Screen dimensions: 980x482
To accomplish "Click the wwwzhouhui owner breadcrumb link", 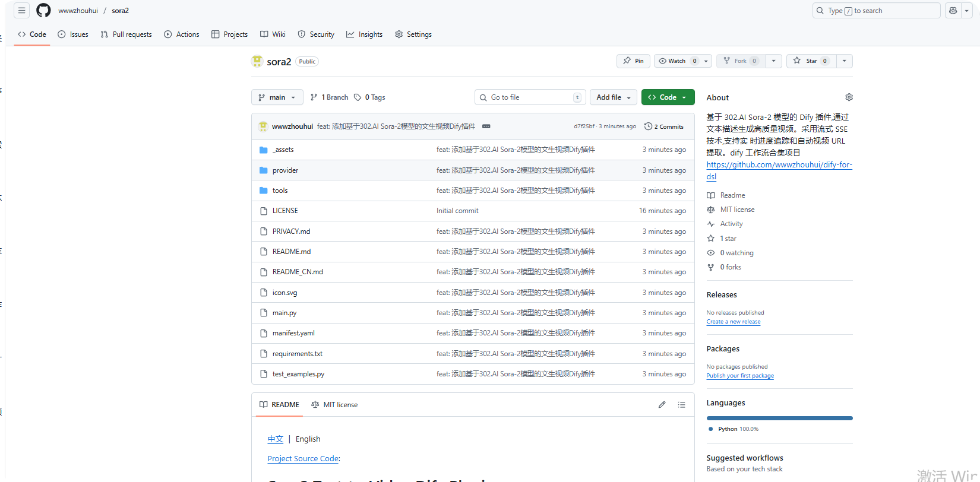I will [78, 11].
